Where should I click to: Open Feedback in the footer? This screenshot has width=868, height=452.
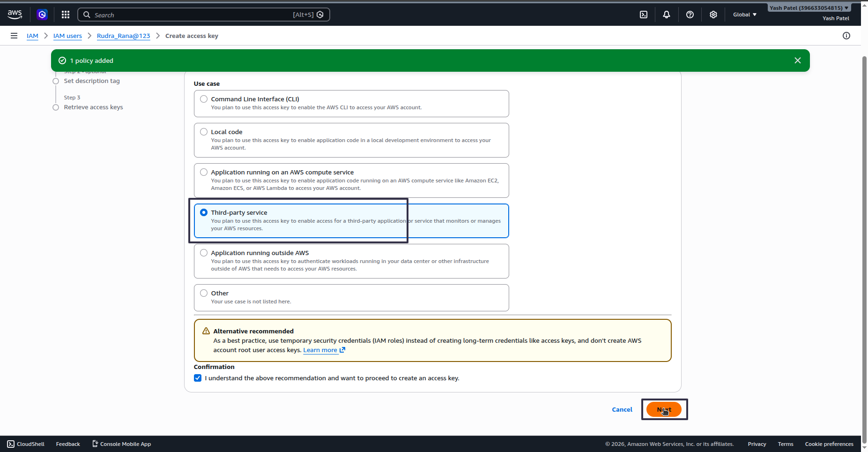click(68, 444)
